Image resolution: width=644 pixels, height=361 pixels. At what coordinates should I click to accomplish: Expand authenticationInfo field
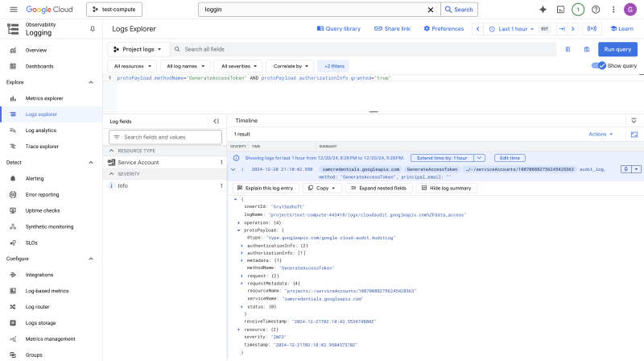[242, 246]
